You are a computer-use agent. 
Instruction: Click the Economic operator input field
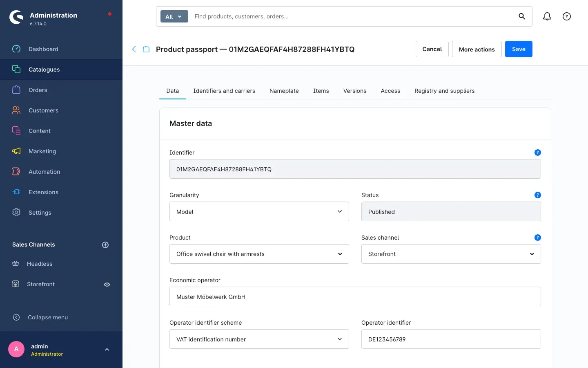coord(355,296)
